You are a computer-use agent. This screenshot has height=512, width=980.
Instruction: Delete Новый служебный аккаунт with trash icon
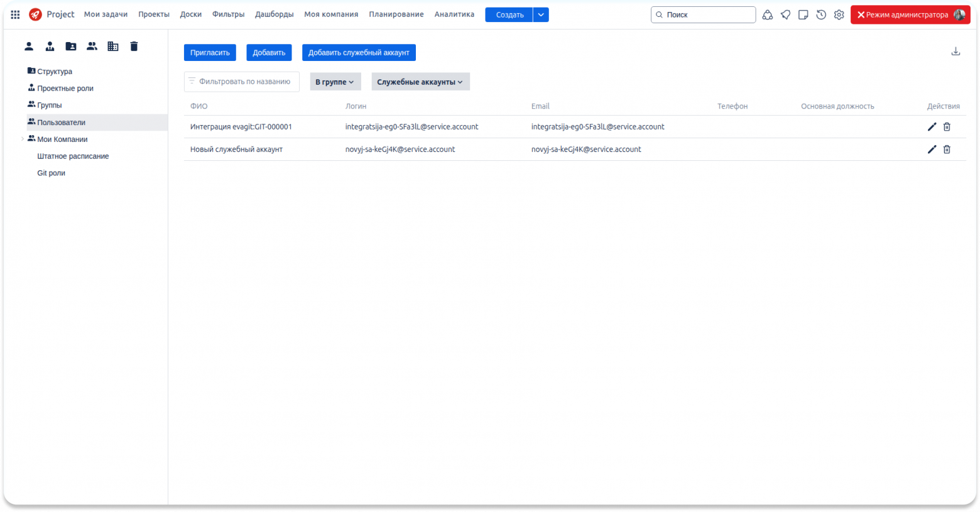947,150
